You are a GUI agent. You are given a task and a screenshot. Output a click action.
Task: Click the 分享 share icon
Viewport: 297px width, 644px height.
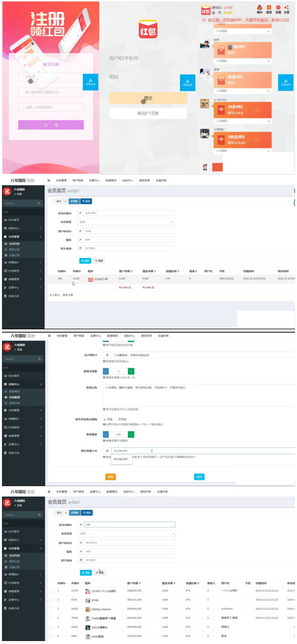[x=287, y=7]
